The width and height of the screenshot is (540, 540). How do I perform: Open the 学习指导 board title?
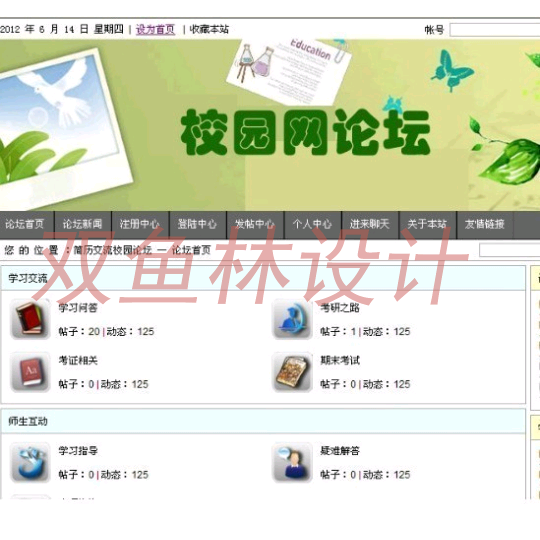pos(78,451)
